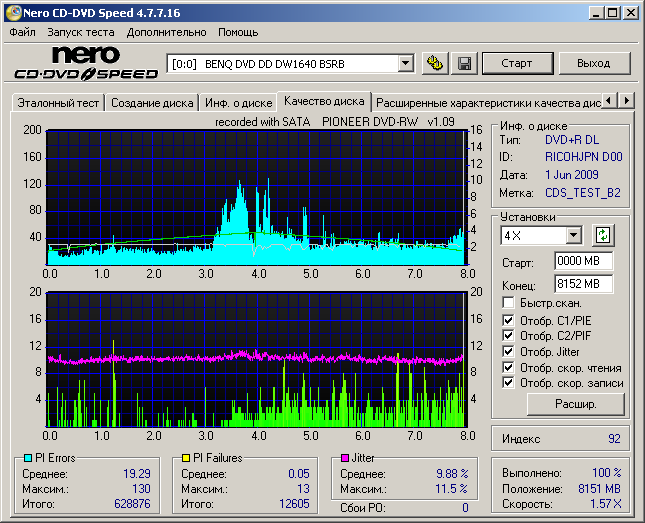This screenshot has height=523, width=645.
Task: Click the upper PI Errors graph
Action: point(258,198)
